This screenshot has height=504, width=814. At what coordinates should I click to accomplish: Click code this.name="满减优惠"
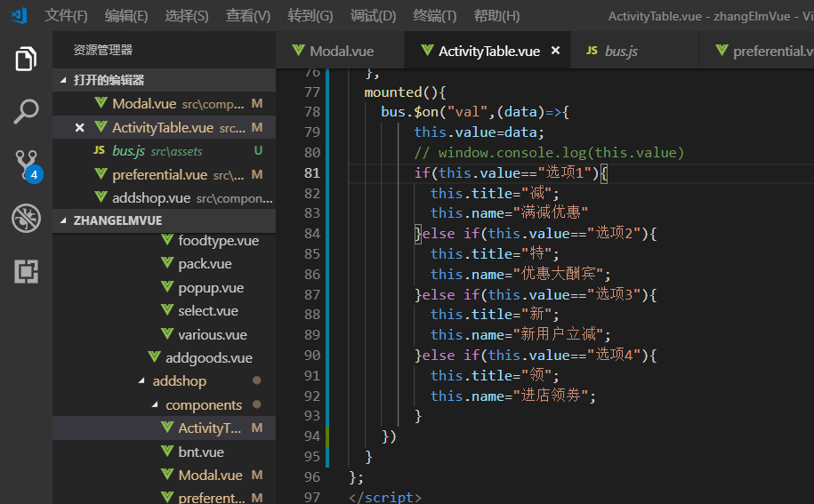click(509, 213)
